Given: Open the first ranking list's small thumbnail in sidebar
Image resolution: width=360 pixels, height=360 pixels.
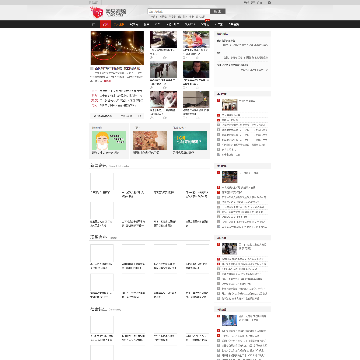Looking at the screenshot, I should coord(229,105).
